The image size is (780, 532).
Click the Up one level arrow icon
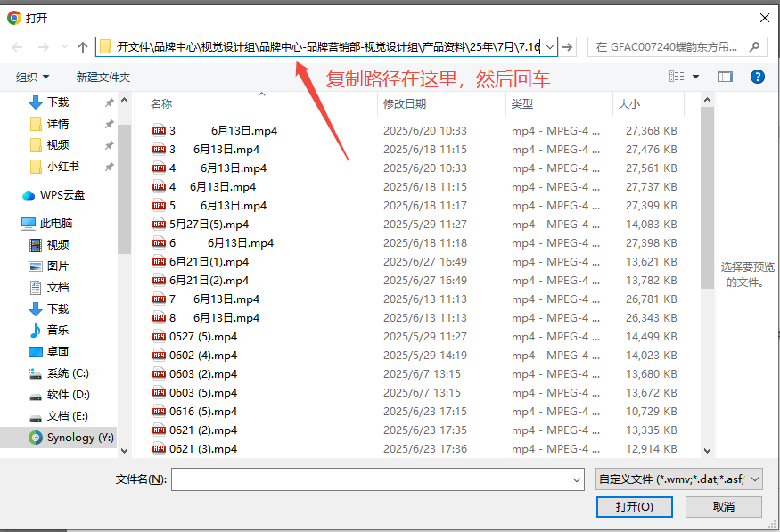pos(83,47)
